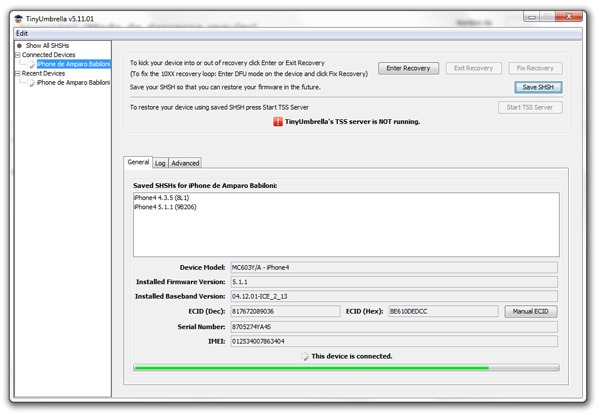Click the Manual ECID button
600x415 pixels.
click(x=530, y=311)
